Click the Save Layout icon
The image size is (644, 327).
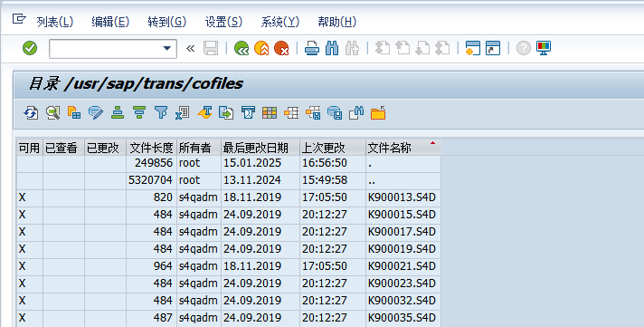313,112
